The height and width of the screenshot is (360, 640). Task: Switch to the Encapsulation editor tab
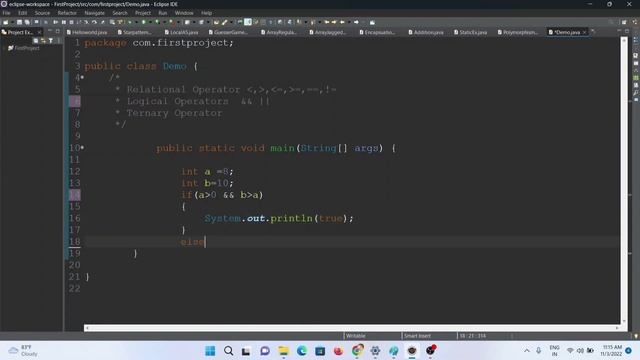pos(377,32)
